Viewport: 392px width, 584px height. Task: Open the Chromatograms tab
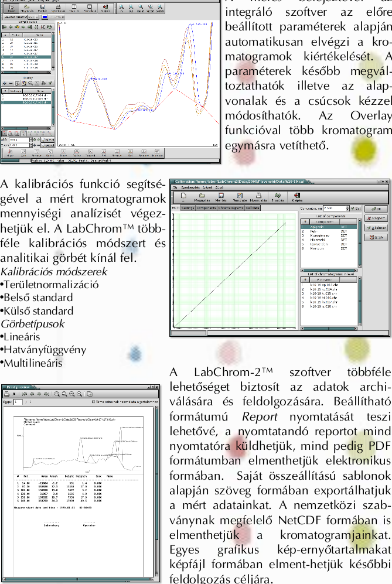[231, 208]
